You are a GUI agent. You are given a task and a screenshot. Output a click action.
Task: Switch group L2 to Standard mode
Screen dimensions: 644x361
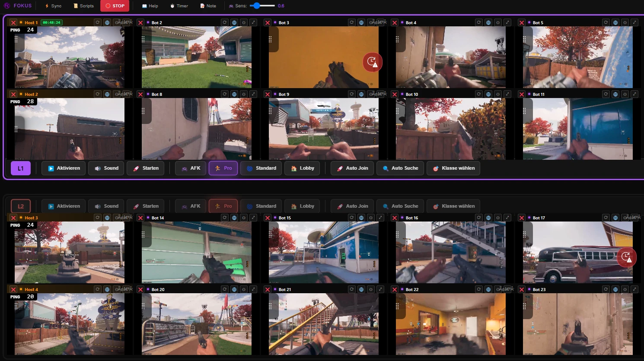(261, 206)
